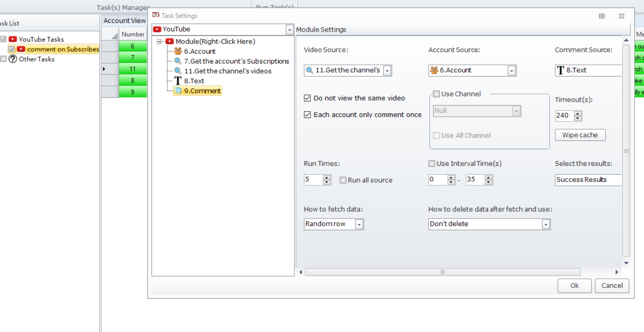Click the YouTube icon beside Module(Right-Click Here)

(170, 41)
